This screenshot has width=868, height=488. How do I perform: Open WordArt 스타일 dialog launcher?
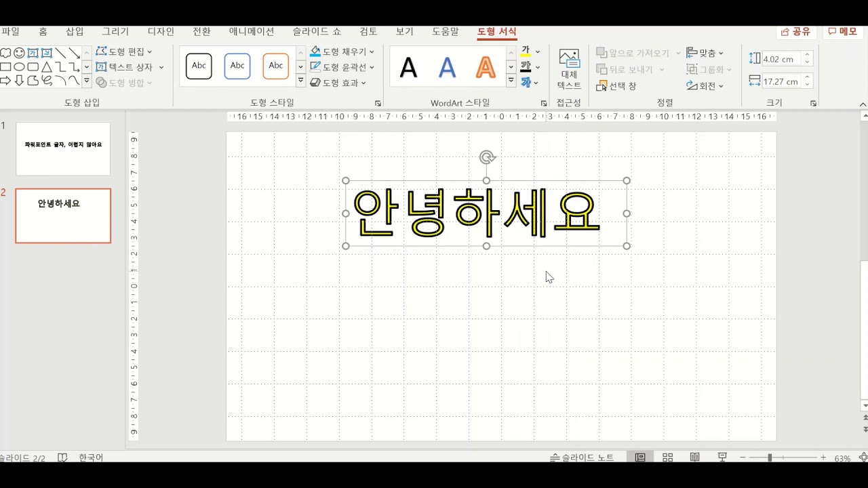pyautogui.click(x=544, y=104)
